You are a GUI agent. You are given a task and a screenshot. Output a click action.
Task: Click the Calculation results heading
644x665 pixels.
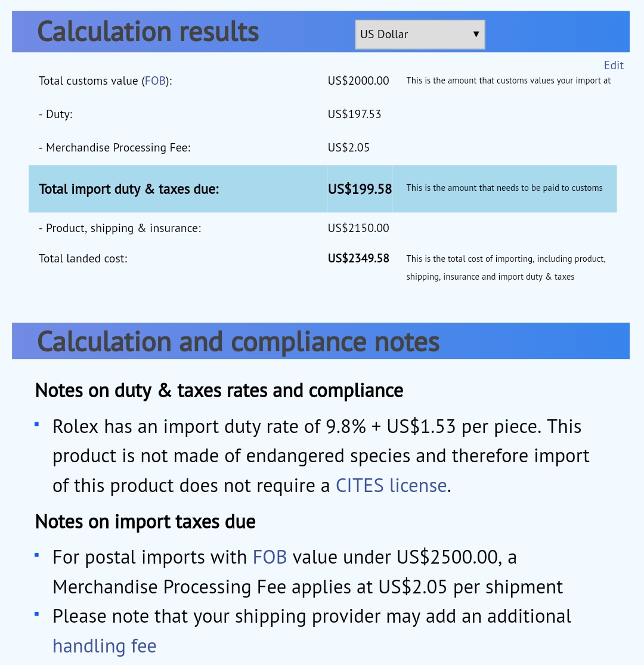(148, 32)
